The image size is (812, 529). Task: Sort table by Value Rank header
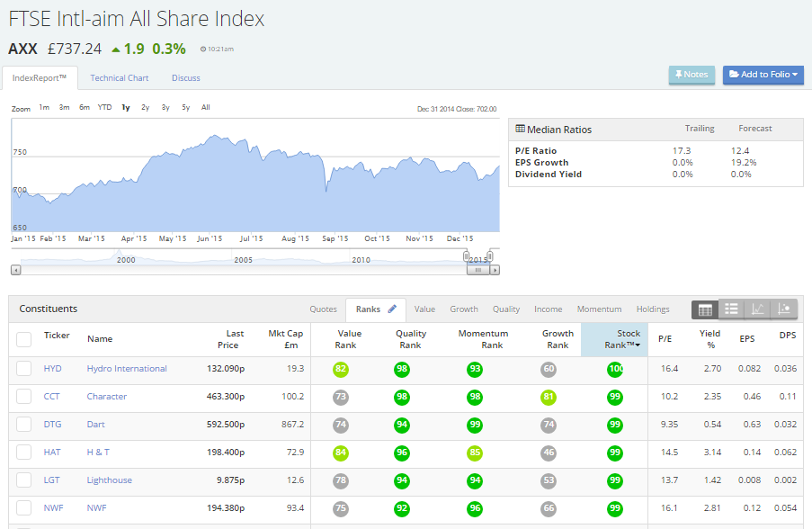(347, 339)
